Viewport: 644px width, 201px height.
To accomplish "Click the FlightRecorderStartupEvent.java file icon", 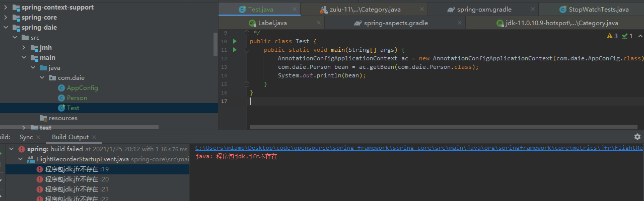I will (x=31, y=159).
